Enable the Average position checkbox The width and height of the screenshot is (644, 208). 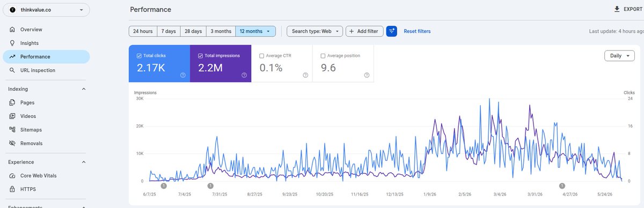(x=323, y=56)
